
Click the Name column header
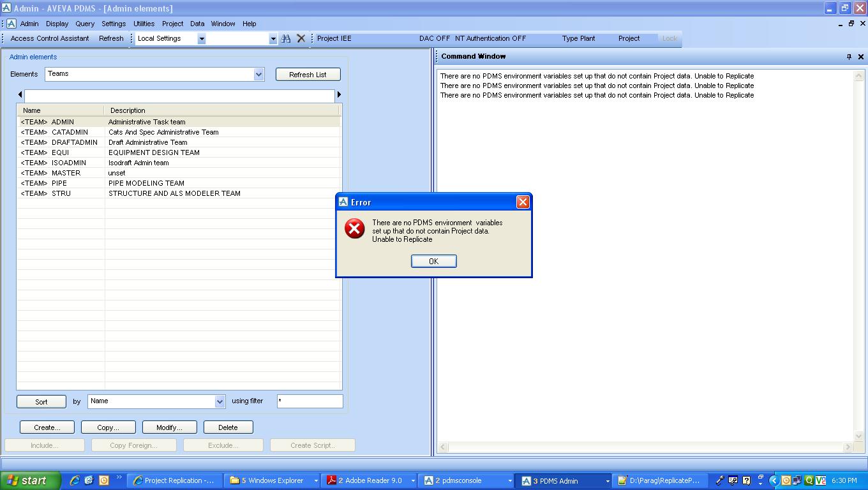click(61, 110)
